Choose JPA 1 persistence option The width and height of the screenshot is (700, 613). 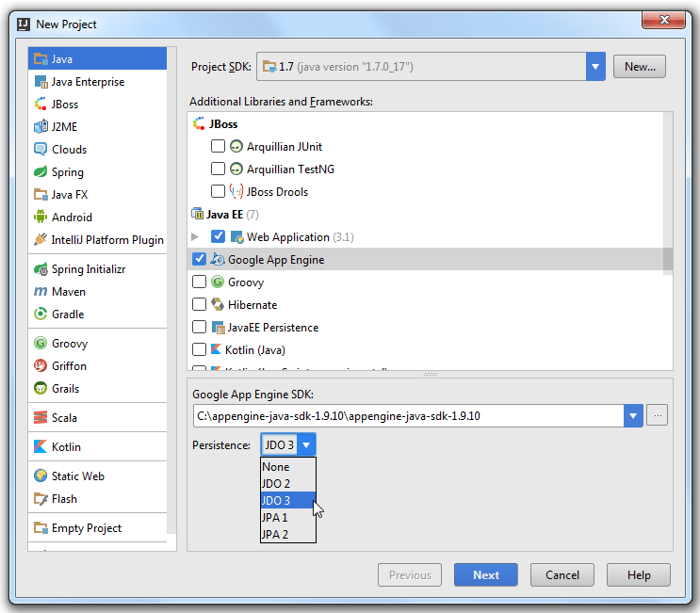[x=288, y=518]
